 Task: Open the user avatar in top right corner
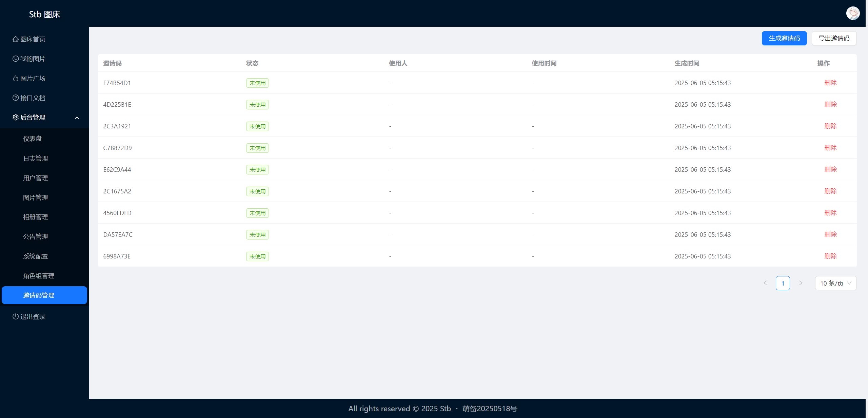(x=852, y=13)
